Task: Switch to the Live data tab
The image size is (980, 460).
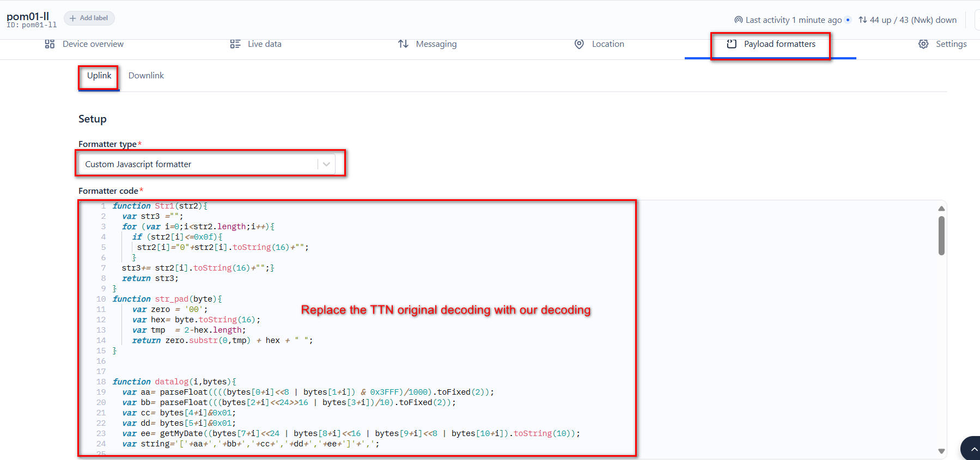Action: [255, 44]
